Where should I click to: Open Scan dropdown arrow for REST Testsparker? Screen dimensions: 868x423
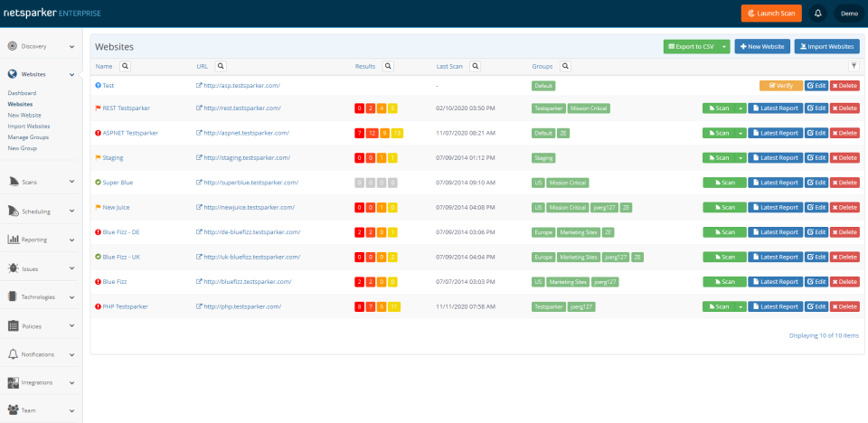point(741,108)
